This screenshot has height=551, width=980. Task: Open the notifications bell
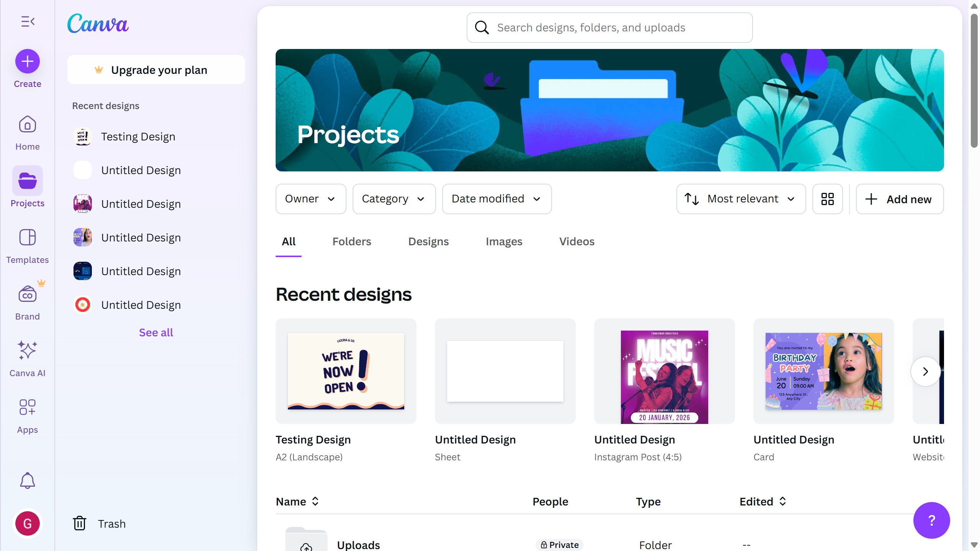click(28, 481)
